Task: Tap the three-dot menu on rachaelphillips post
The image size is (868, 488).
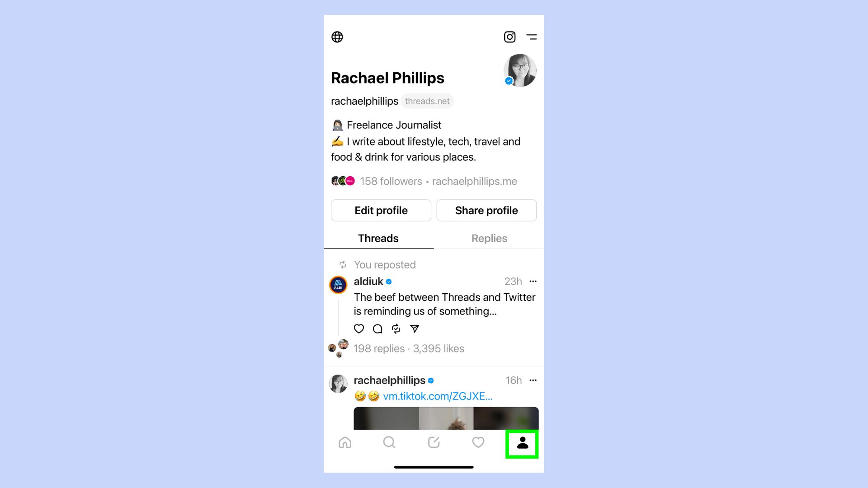Action: (533, 380)
